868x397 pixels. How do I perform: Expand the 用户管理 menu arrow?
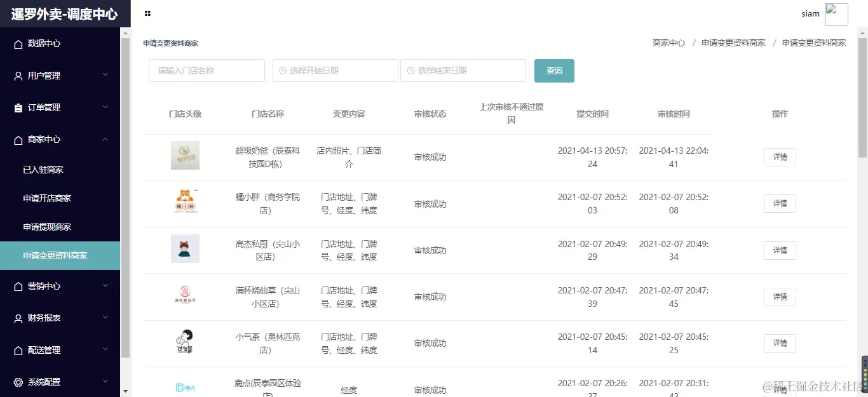tap(105, 75)
